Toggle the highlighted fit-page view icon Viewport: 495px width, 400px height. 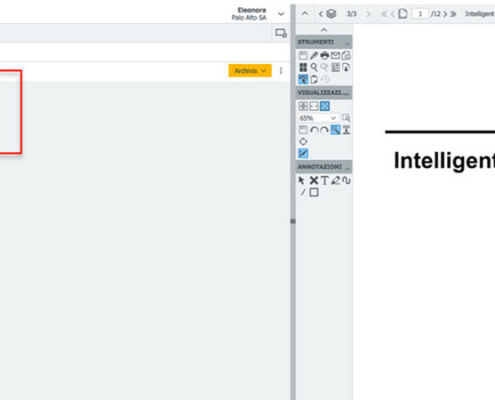(x=325, y=106)
